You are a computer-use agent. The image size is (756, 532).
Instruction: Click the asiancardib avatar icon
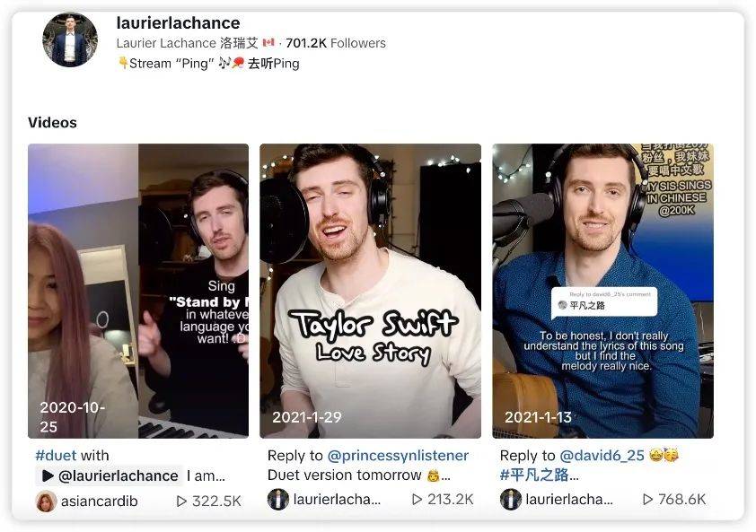(46, 501)
